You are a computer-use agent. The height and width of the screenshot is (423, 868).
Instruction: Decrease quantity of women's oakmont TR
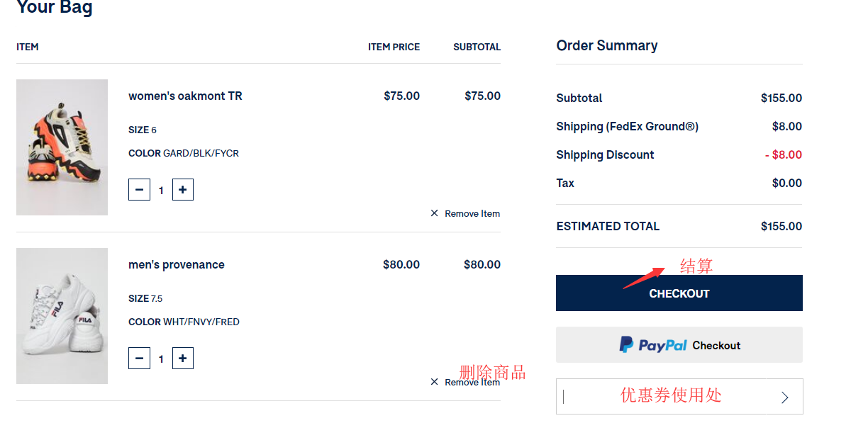coord(139,190)
